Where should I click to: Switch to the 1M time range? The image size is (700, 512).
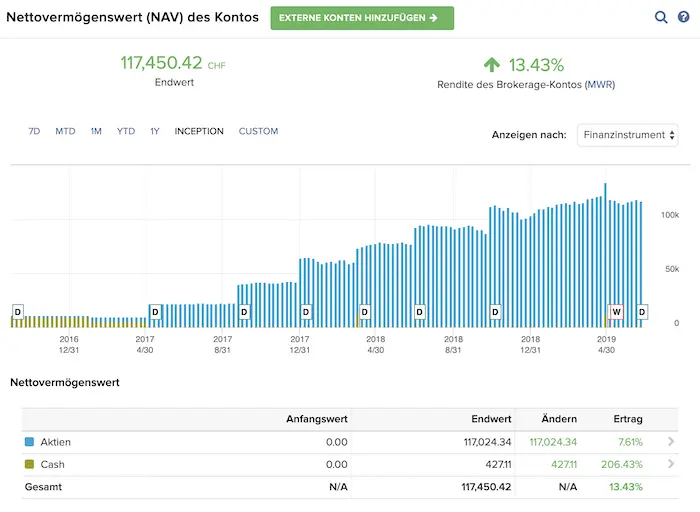tap(96, 131)
